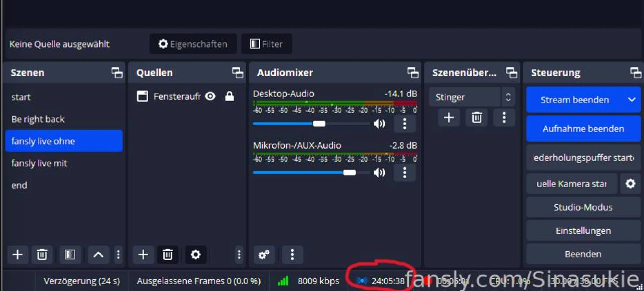Hide the Fensteraufnahme source with eye icon

click(210, 96)
